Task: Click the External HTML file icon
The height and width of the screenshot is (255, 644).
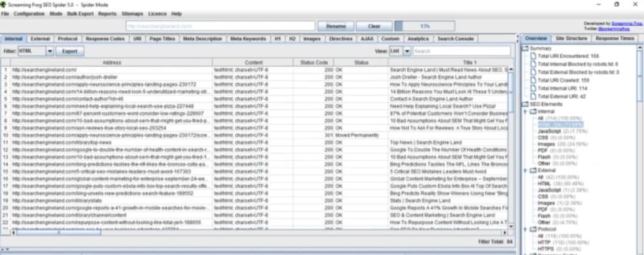Action: click(x=533, y=185)
